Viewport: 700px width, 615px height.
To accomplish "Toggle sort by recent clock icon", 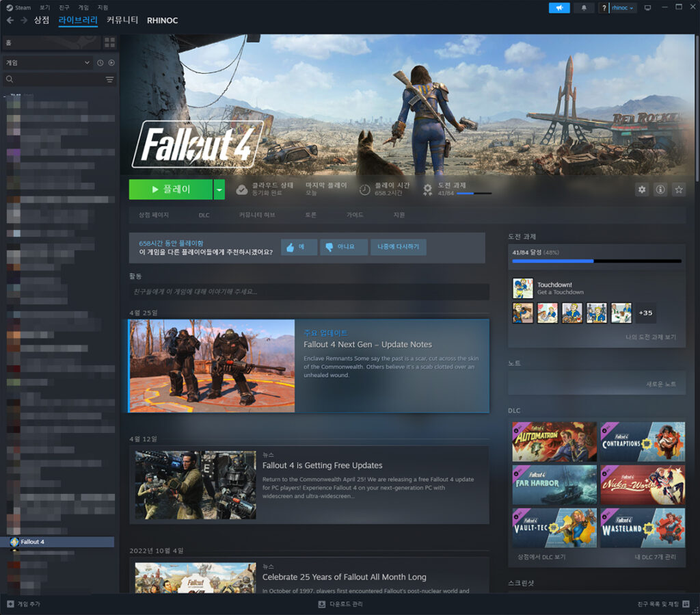I will (x=100, y=63).
